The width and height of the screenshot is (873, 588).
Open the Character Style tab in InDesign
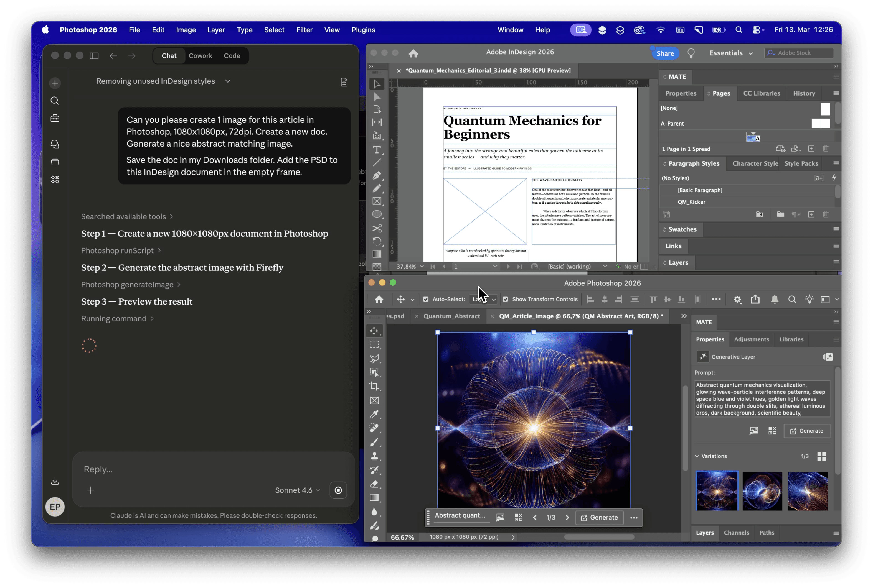click(x=755, y=163)
